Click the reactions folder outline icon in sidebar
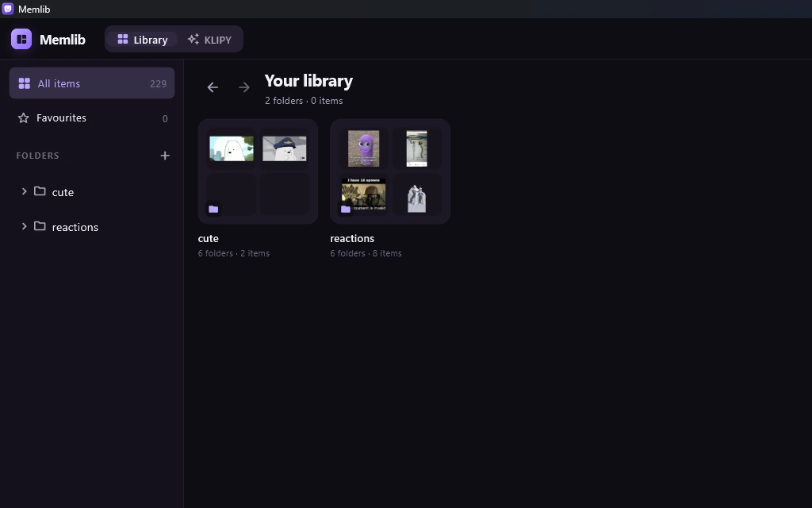The image size is (812, 508). (40, 225)
